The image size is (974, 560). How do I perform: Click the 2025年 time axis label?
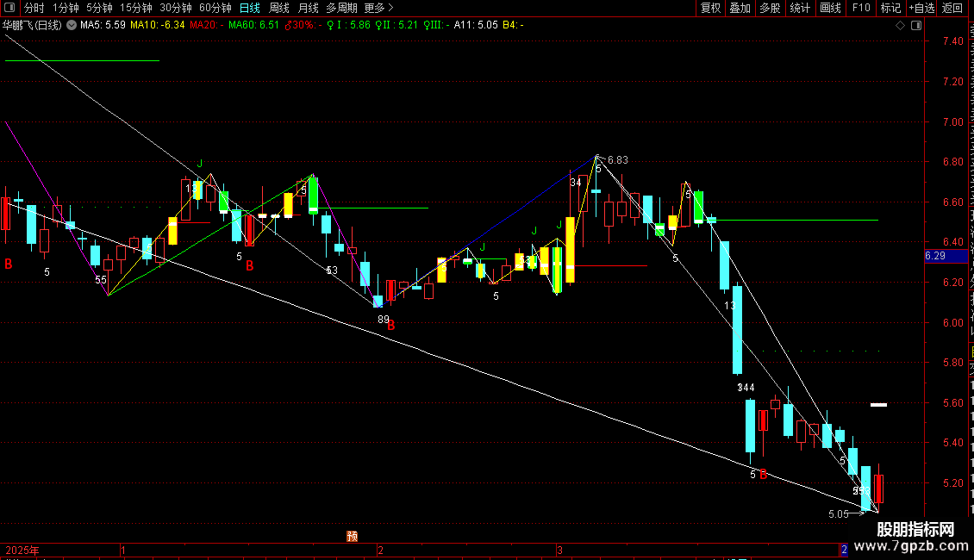pyautogui.click(x=22, y=550)
